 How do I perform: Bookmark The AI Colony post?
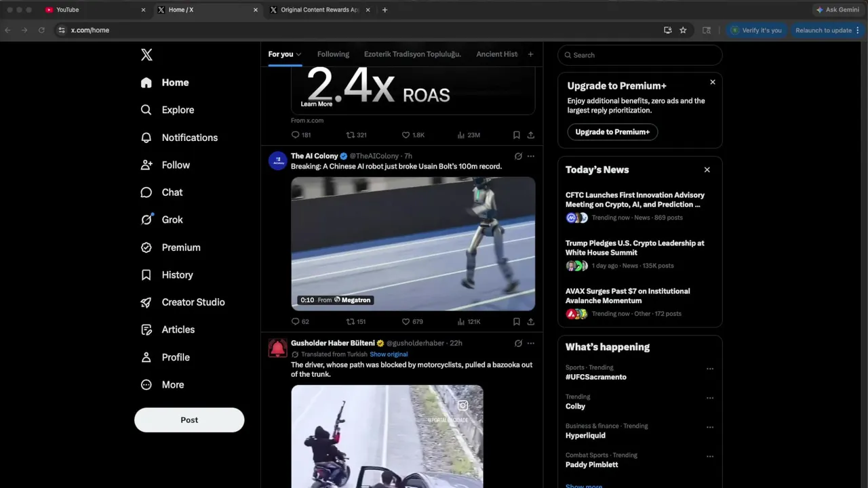click(x=517, y=322)
